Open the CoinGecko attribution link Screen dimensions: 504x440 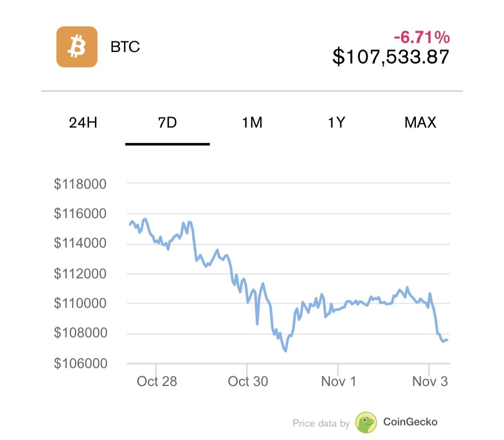click(x=410, y=422)
